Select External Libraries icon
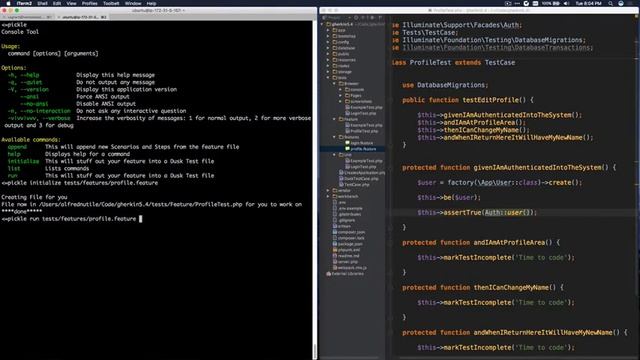 (x=329, y=273)
